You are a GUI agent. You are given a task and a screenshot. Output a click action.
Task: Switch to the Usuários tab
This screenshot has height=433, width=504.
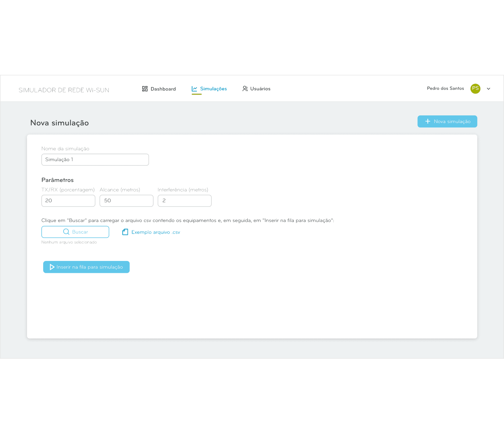pyautogui.click(x=260, y=89)
